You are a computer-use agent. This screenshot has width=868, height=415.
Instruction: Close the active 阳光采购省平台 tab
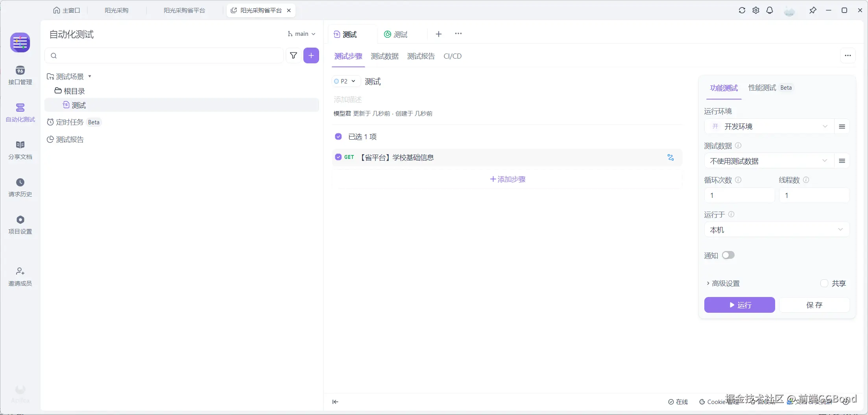(289, 11)
